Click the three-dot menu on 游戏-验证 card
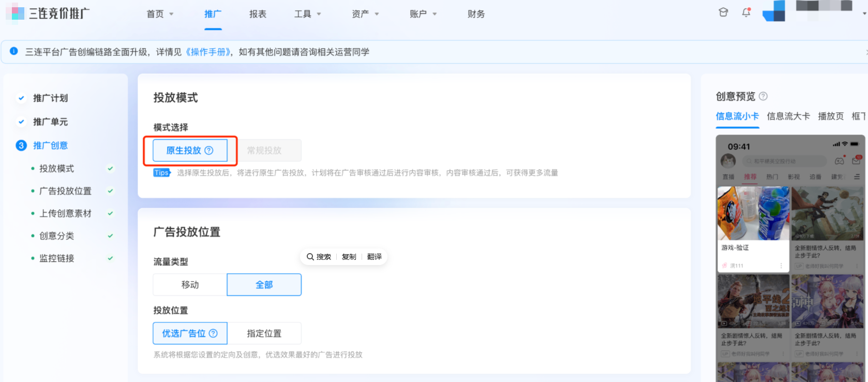Screen dimensions: 868x382 [781, 266]
